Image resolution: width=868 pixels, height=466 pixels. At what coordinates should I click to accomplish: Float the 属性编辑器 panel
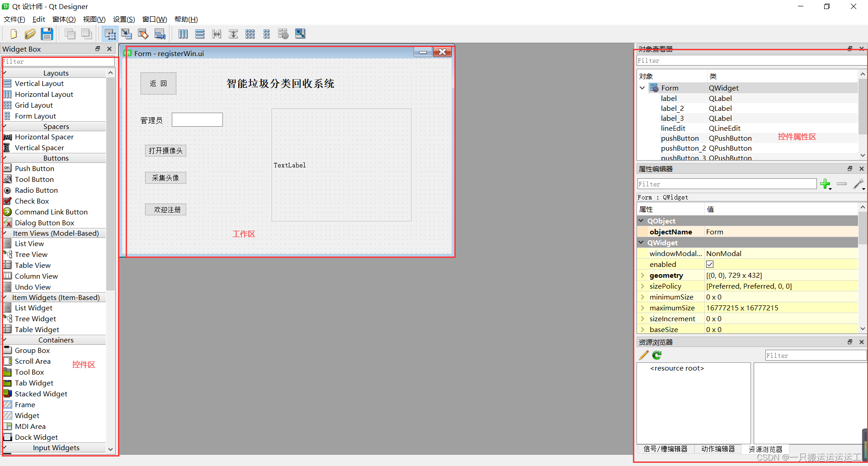[850, 169]
